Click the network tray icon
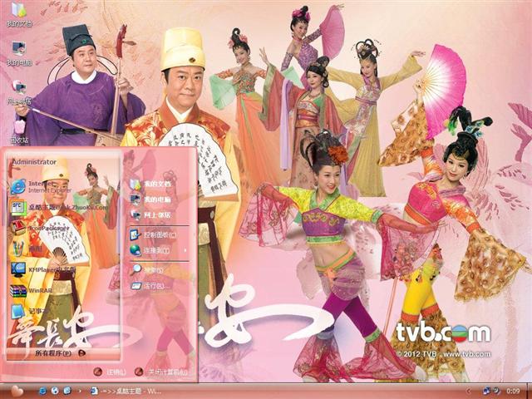Screen dimensions: 532x399 [487, 391]
